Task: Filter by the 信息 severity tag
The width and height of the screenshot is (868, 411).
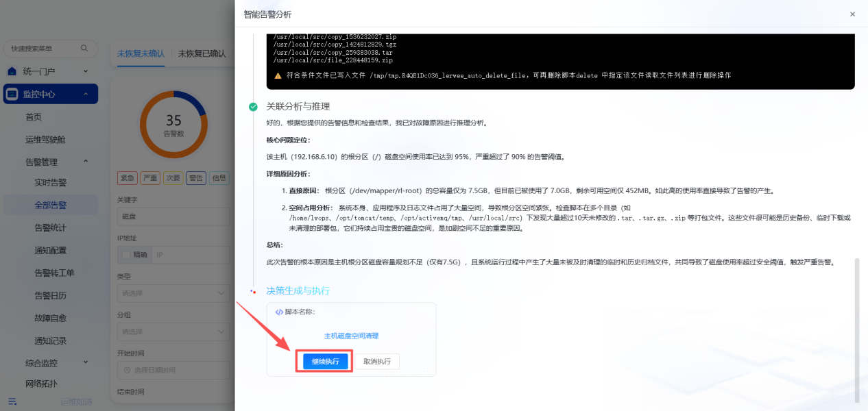Action: (x=219, y=178)
